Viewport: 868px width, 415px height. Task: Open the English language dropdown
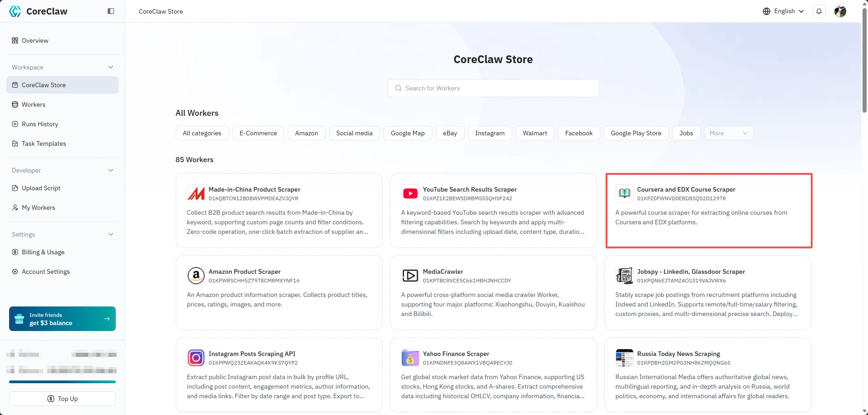click(783, 11)
